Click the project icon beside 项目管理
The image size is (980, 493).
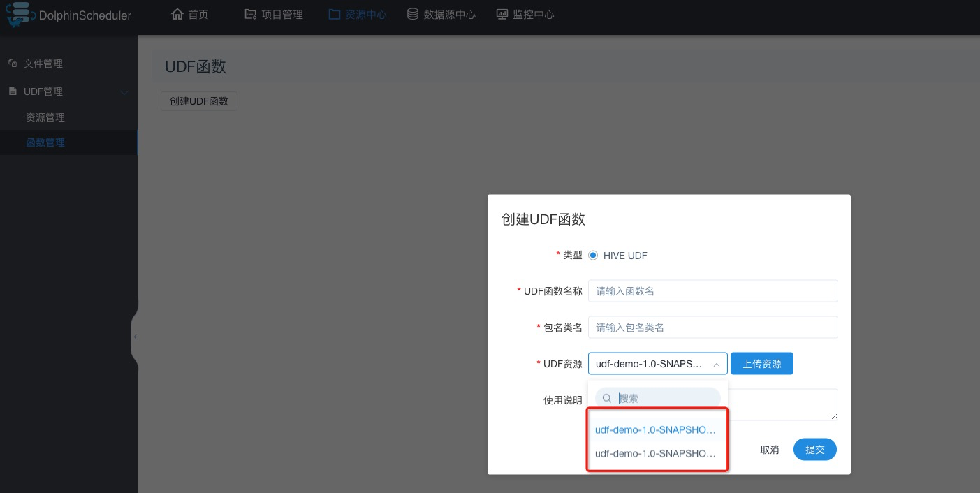251,14
